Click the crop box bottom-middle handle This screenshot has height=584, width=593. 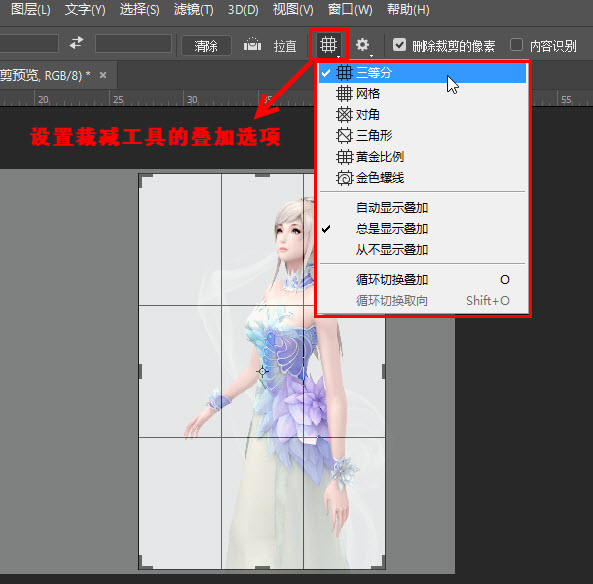262,567
